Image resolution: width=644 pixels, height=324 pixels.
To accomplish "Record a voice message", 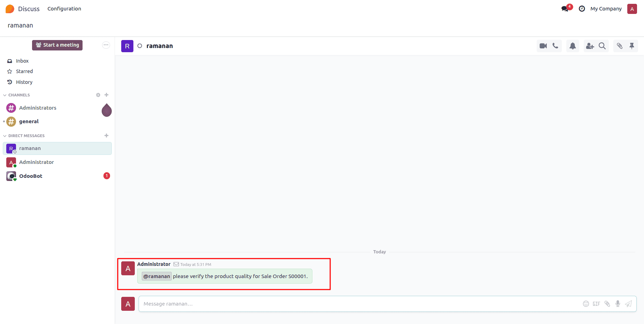I will click(x=618, y=303).
